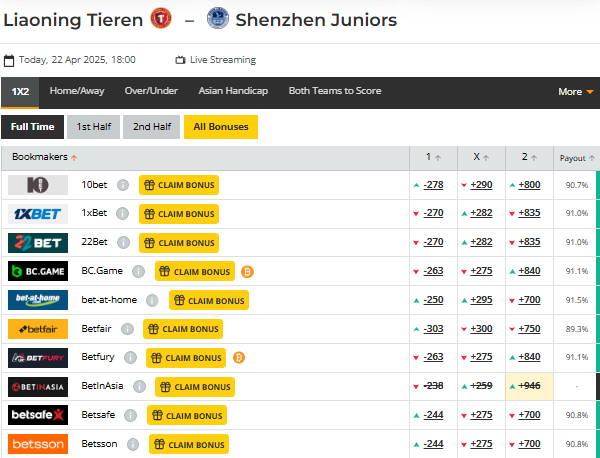The width and height of the screenshot is (600, 458).
Task: Click the info icon beside Betfair
Action: pyautogui.click(x=127, y=329)
